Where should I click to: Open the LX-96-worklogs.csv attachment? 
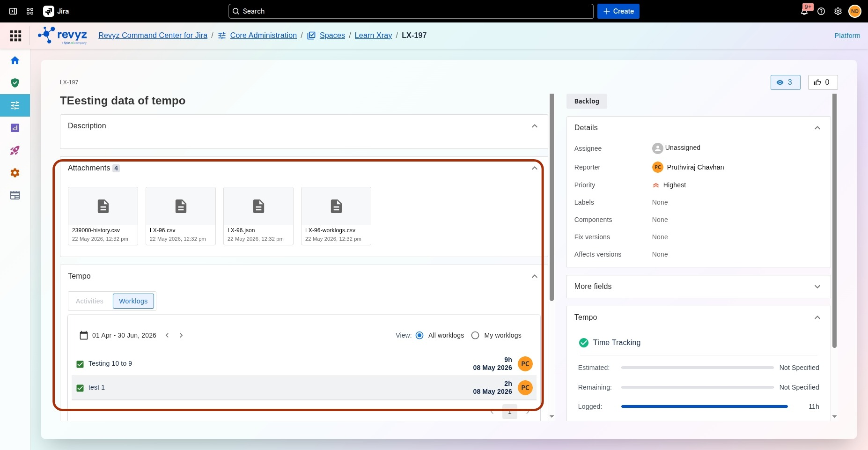336,216
